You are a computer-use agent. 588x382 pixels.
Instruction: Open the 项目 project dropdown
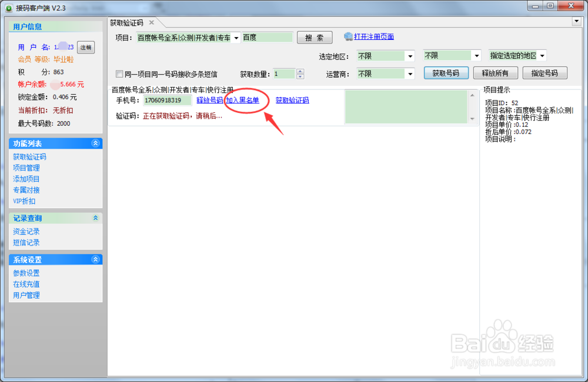tap(236, 38)
